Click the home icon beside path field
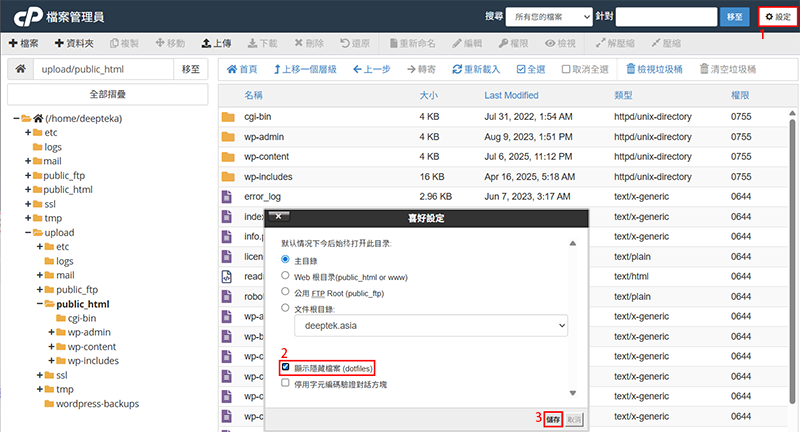Screen dimensions: 800x432 point(19,69)
